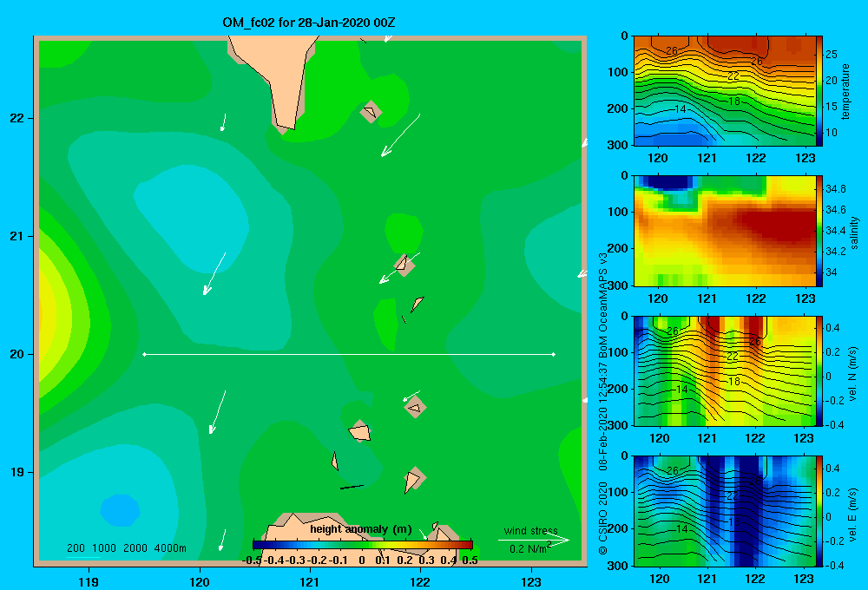
Task: Click latitude label 21 on the main map
Action: click(17, 236)
